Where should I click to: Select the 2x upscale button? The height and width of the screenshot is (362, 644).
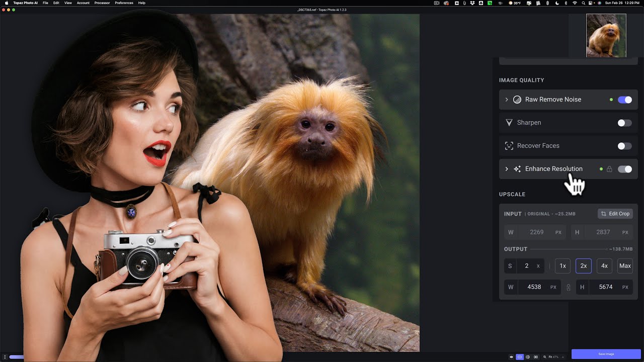click(584, 266)
